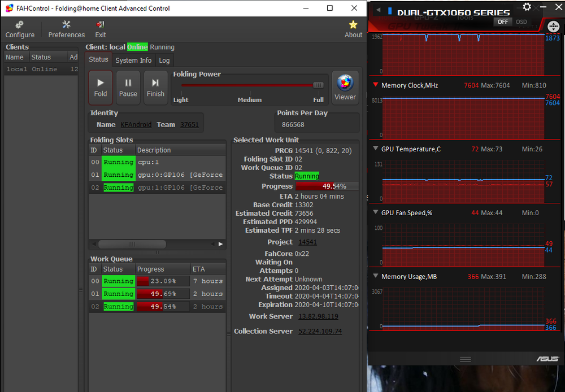The image size is (565, 392).
Task: Click Folding Slots Description column header
Action: (181, 150)
